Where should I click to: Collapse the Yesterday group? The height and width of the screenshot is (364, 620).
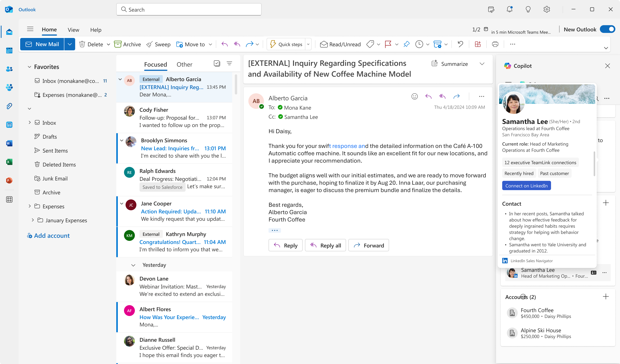click(x=133, y=265)
